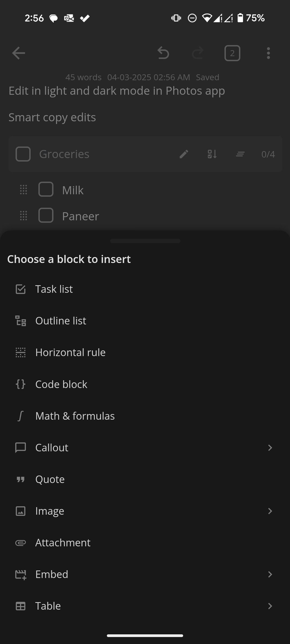
Task: Select the Code block icon in the sheet
Action: [21, 384]
